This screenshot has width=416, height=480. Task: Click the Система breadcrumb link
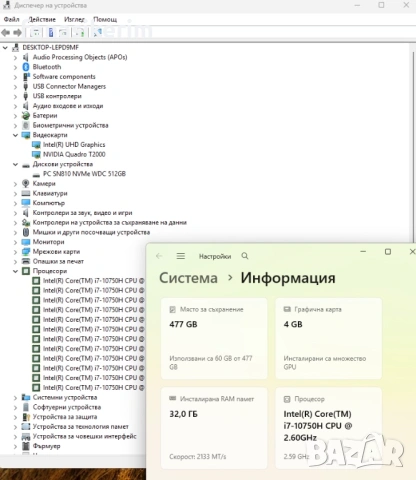tap(188, 278)
